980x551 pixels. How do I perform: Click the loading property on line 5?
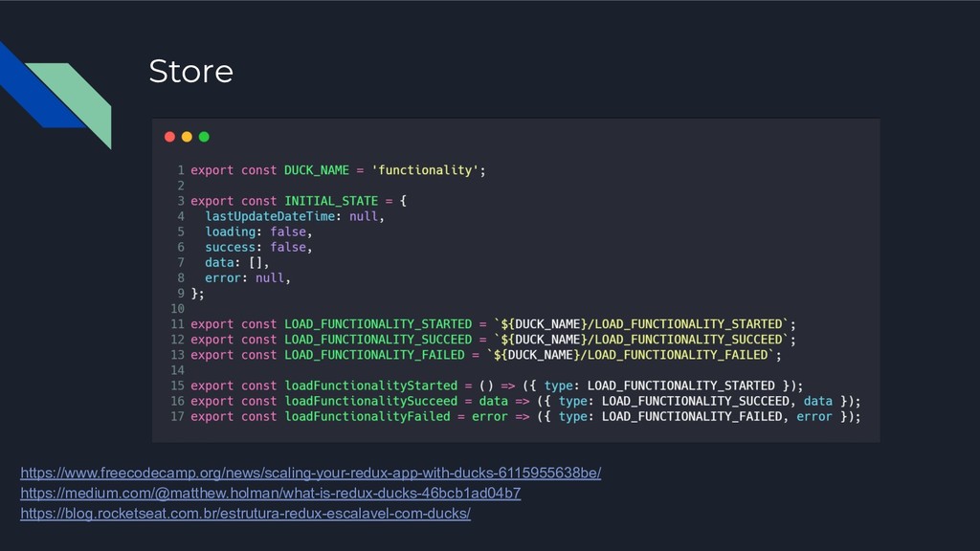pyautogui.click(x=231, y=231)
